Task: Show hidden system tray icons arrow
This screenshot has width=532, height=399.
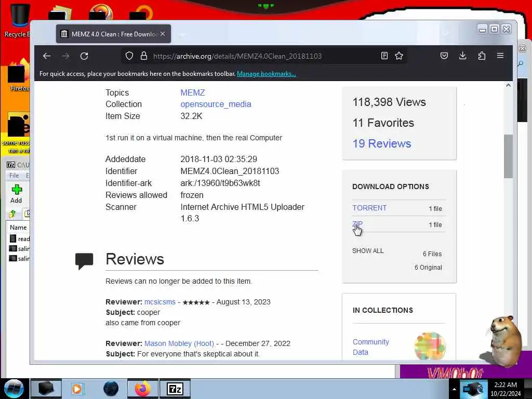Action: pos(454,389)
